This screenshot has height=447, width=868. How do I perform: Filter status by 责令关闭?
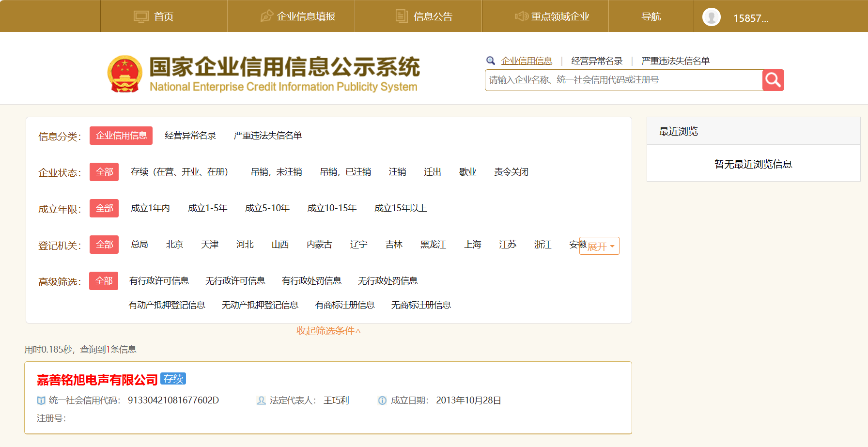(511, 172)
